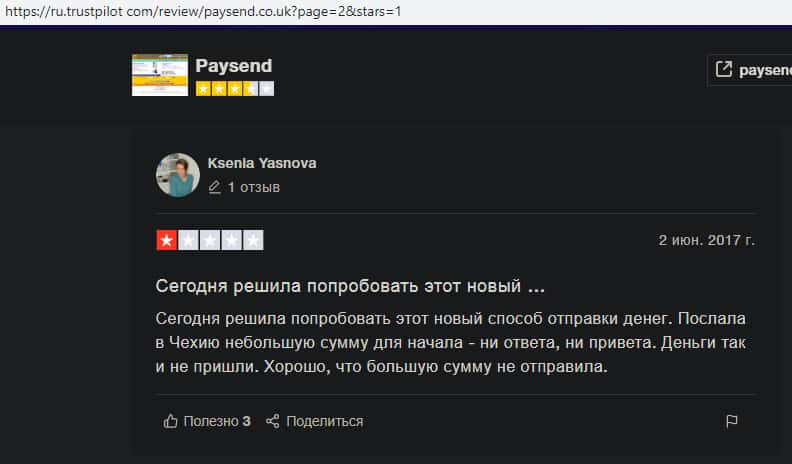Image resolution: width=792 pixels, height=464 pixels.
Task: Click the Paysend overall star rating
Action: pos(235,88)
